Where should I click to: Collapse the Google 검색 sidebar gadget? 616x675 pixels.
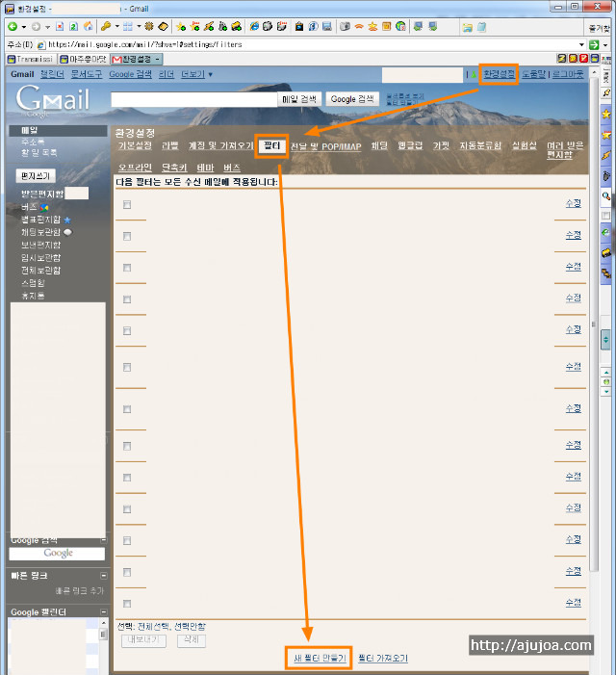[103, 539]
